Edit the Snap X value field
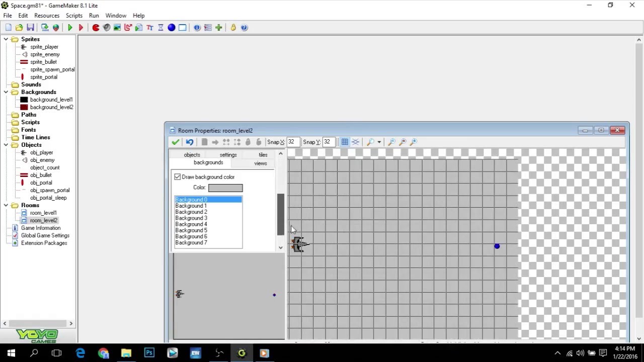This screenshot has width=644, height=362. [x=293, y=142]
